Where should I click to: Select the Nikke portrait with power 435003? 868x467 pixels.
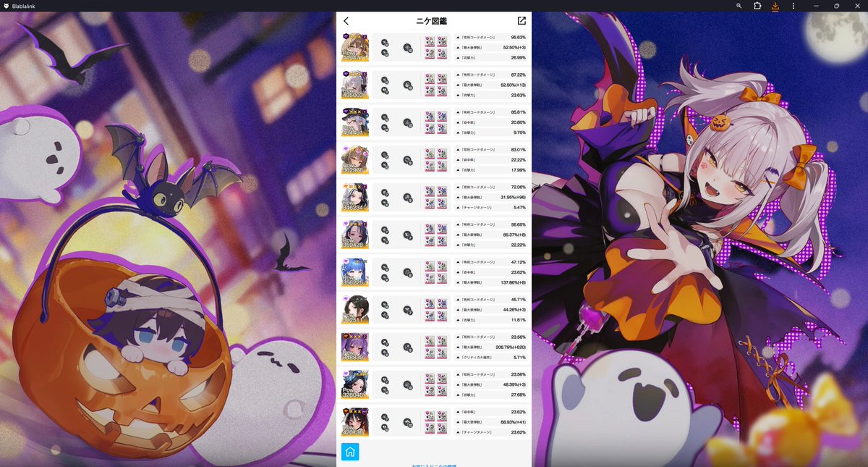[x=355, y=85]
